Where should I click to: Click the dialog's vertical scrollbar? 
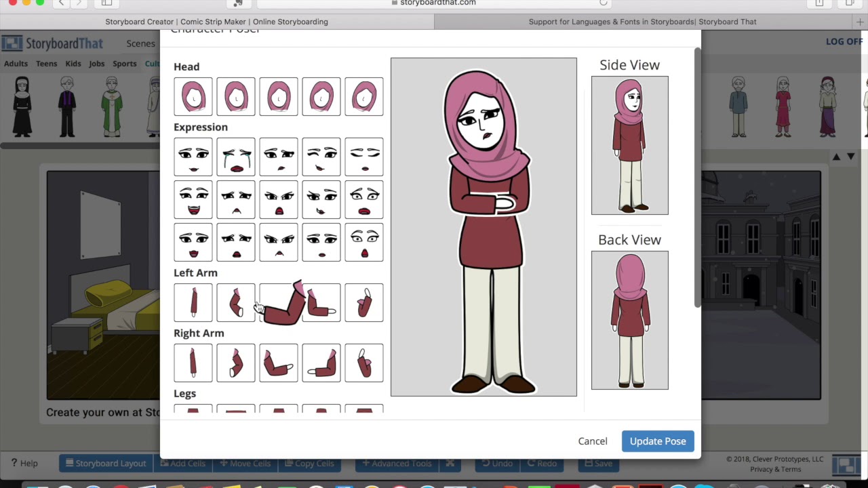[x=697, y=178]
